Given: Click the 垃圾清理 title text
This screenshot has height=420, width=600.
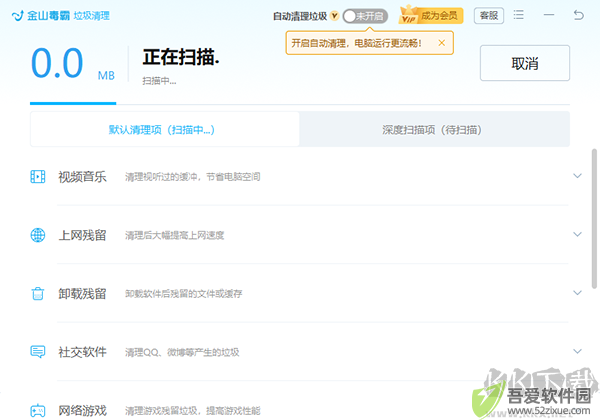Looking at the screenshot, I should tap(91, 16).
